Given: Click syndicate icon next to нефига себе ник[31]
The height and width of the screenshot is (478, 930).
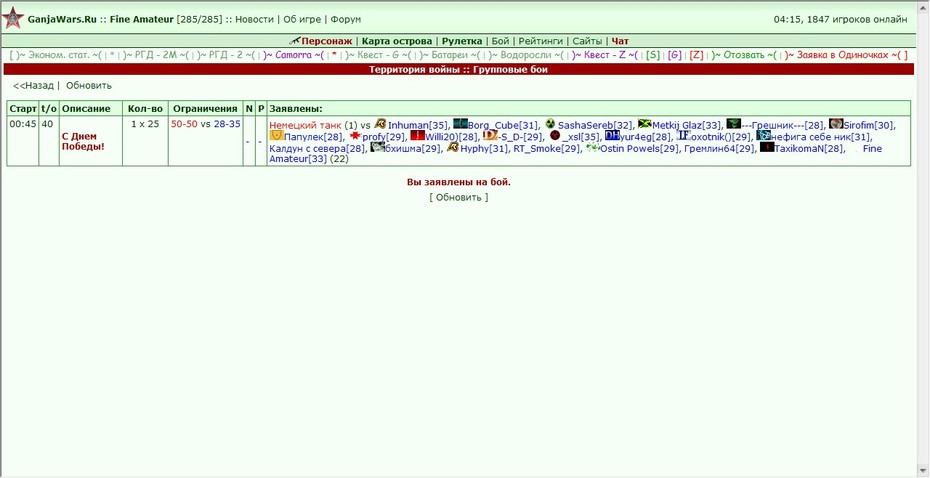Looking at the screenshot, I should (x=763, y=136).
